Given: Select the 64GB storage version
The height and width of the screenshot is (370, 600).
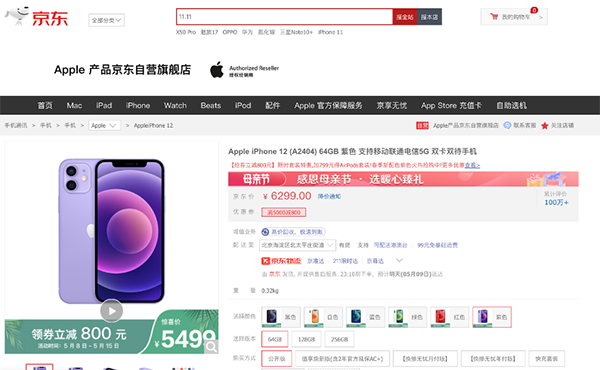Looking at the screenshot, I should click(275, 339).
